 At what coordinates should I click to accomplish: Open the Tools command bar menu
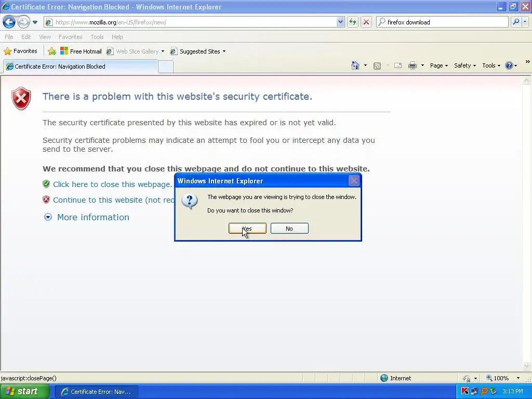tap(491, 65)
